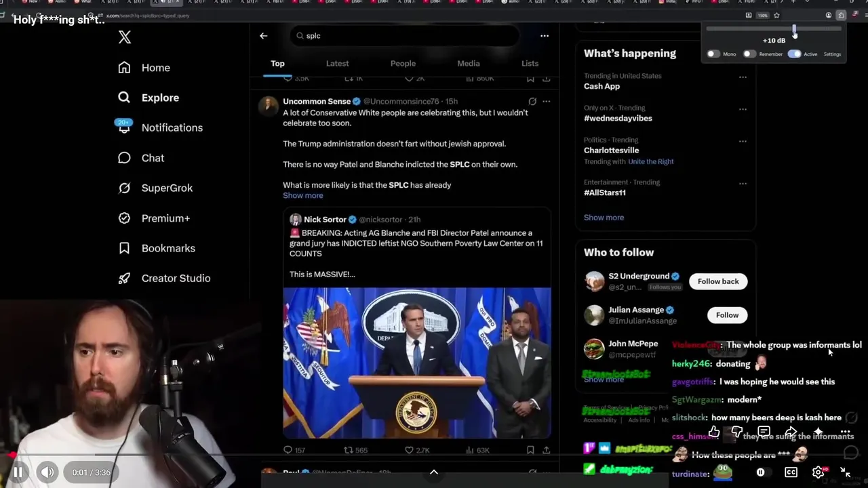868x488 pixels.
Task: Open search options three-dot menu
Action: (545, 36)
